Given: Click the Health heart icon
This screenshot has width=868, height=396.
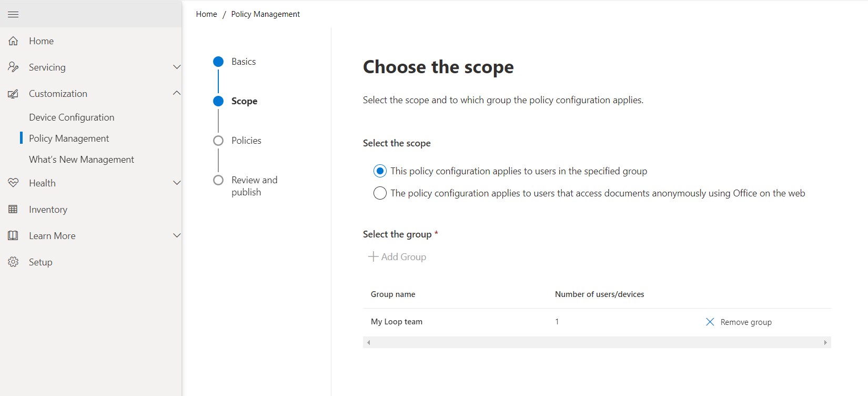Looking at the screenshot, I should pos(13,183).
